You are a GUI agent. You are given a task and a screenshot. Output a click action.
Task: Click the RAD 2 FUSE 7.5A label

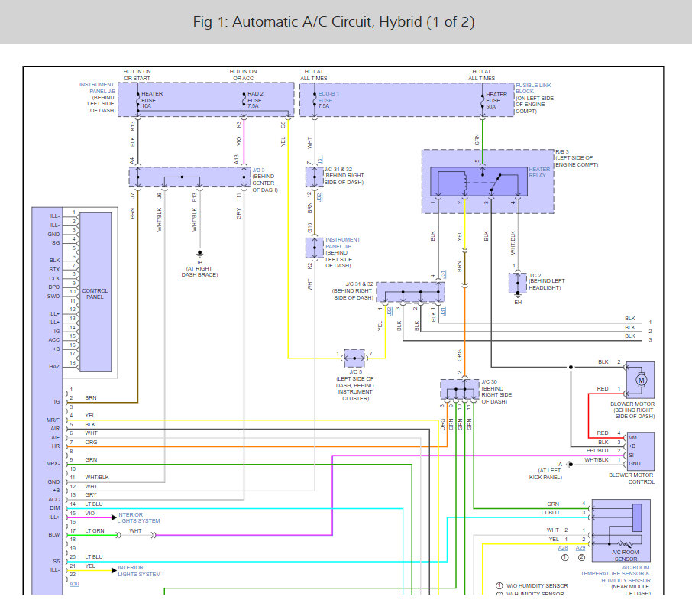coord(255,100)
